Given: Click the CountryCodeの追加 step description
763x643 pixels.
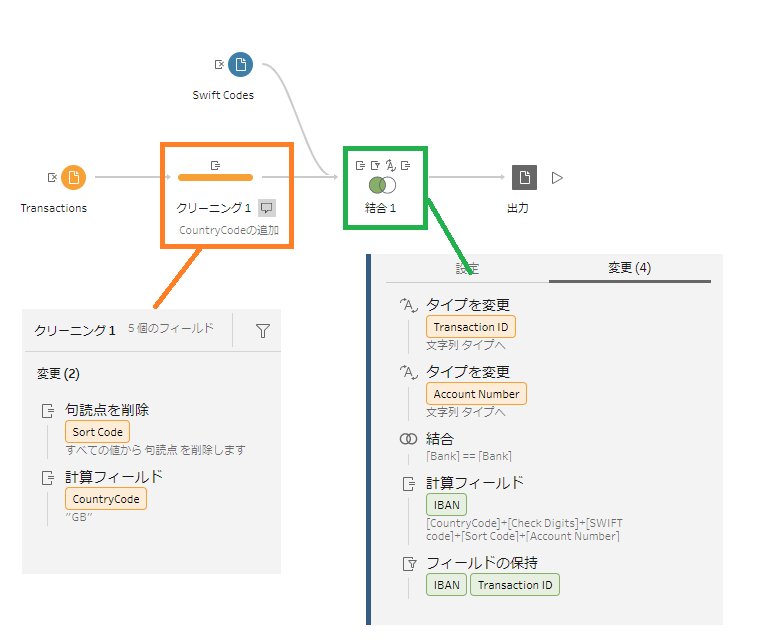Looking at the screenshot, I should (x=229, y=230).
